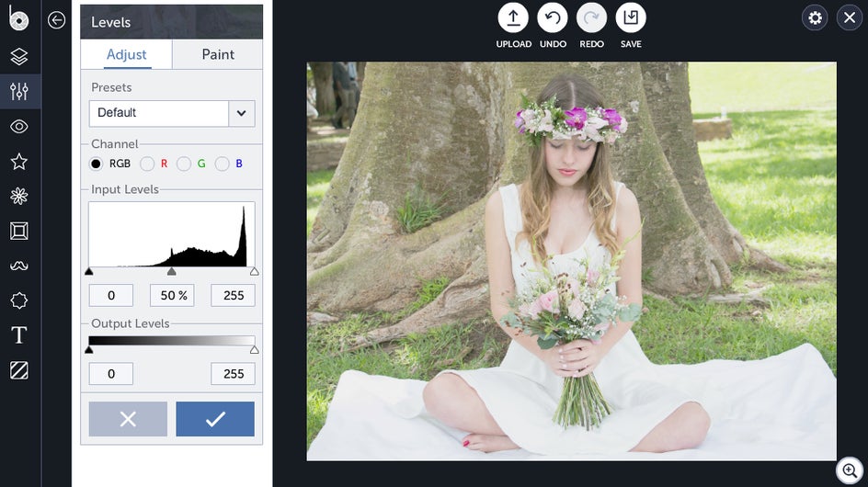
Task: Open the settings gear
Action: (x=815, y=17)
